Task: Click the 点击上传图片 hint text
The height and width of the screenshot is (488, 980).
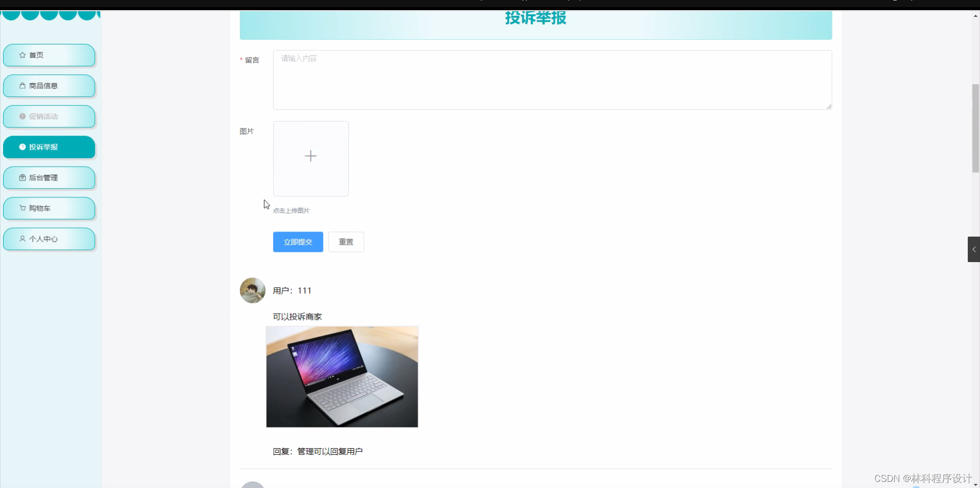Action: pyautogui.click(x=291, y=211)
